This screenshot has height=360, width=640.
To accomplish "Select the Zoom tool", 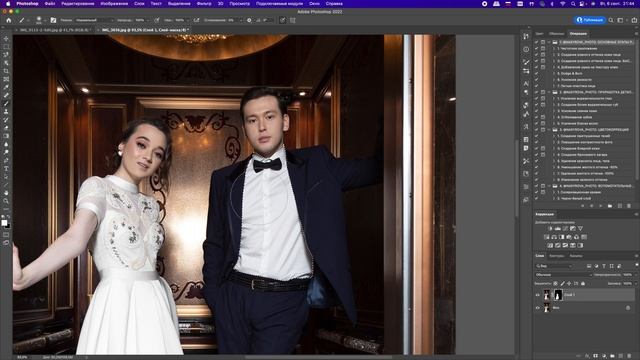I will click(x=6, y=201).
